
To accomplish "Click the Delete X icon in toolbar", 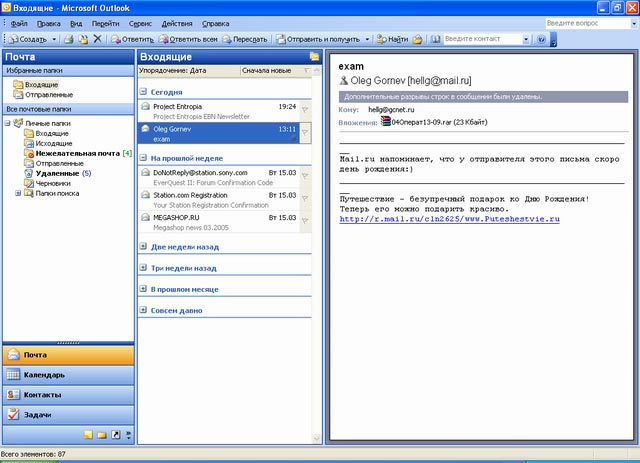I will pos(98,39).
